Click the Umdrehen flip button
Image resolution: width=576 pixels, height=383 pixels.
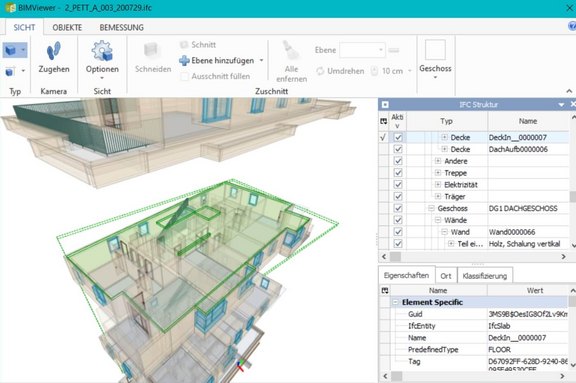pos(340,71)
